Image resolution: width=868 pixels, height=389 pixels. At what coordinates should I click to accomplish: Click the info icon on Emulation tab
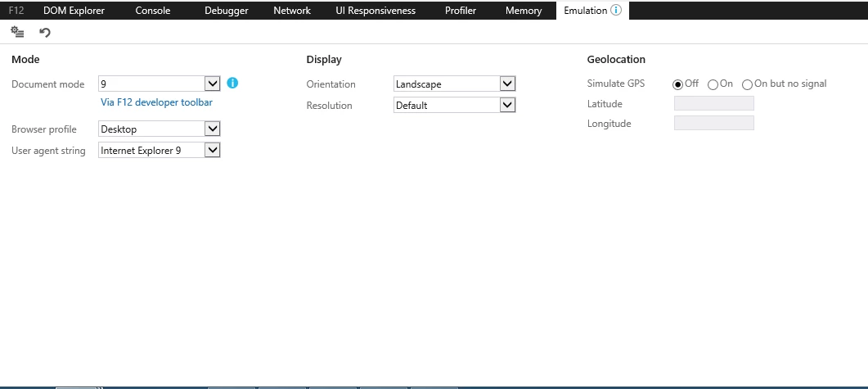tap(616, 11)
